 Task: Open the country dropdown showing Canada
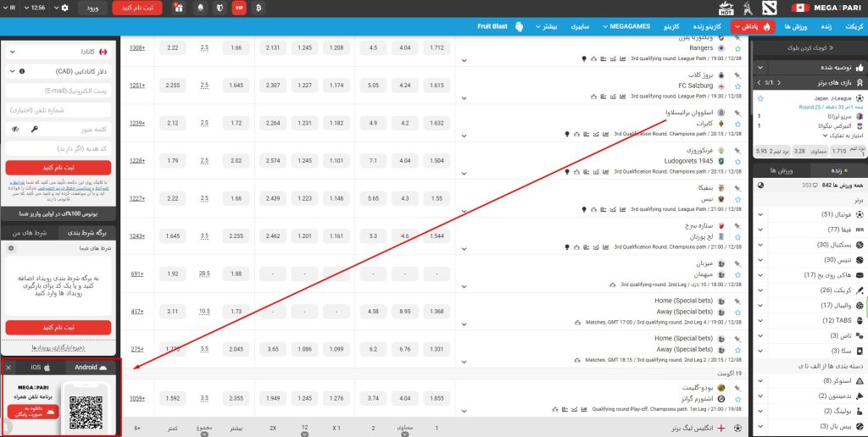[x=59, y=51]
